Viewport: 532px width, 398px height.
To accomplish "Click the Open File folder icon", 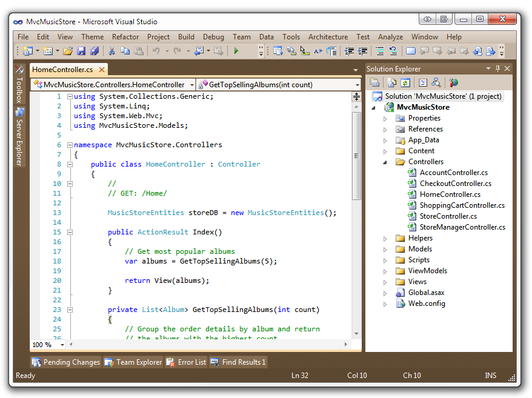I will pos(67,51).
